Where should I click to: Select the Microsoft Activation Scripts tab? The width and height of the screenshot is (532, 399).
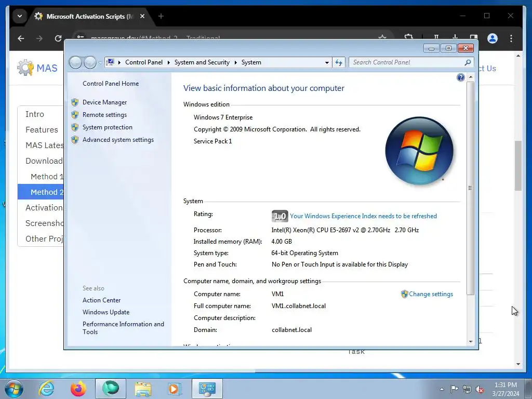[90, 16]
